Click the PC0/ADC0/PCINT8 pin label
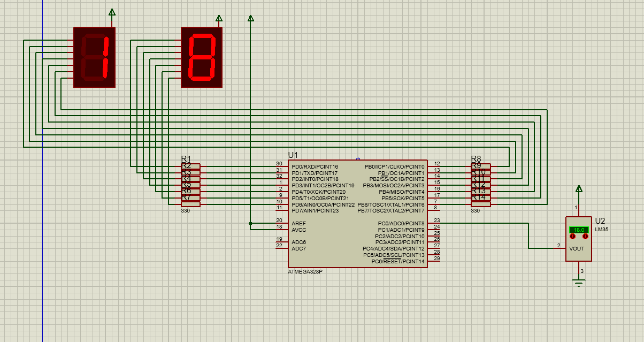The image size is (644, 342). pyautogui.click(x=401, y=223)
